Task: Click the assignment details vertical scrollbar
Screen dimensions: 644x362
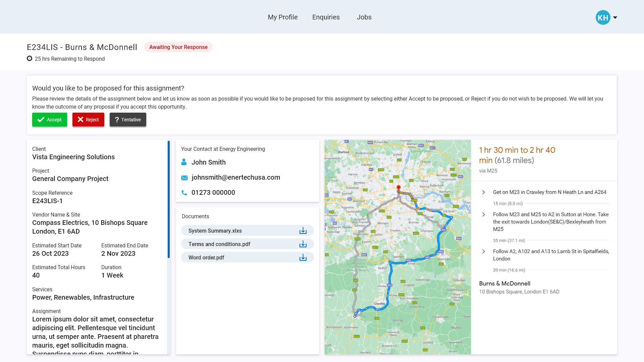Action: pos(168,199)
